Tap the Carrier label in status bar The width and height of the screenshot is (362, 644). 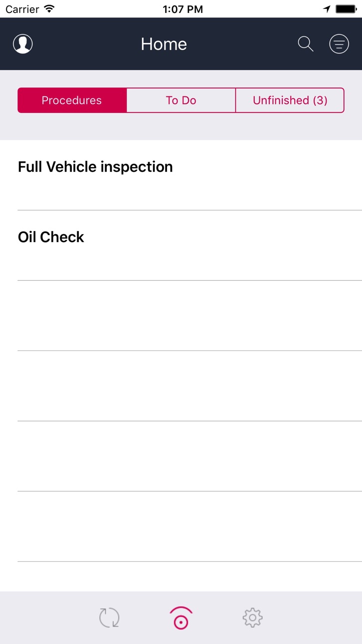[22, 8]
